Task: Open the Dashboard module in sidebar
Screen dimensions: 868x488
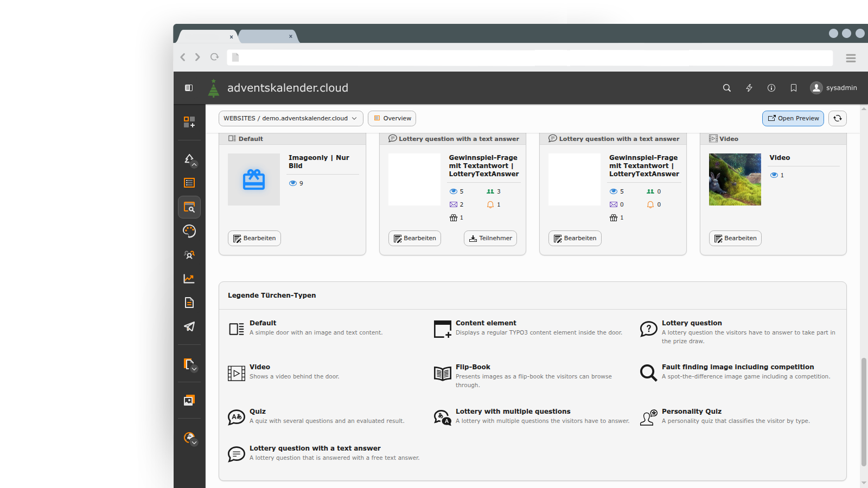Action: point(189,122)
